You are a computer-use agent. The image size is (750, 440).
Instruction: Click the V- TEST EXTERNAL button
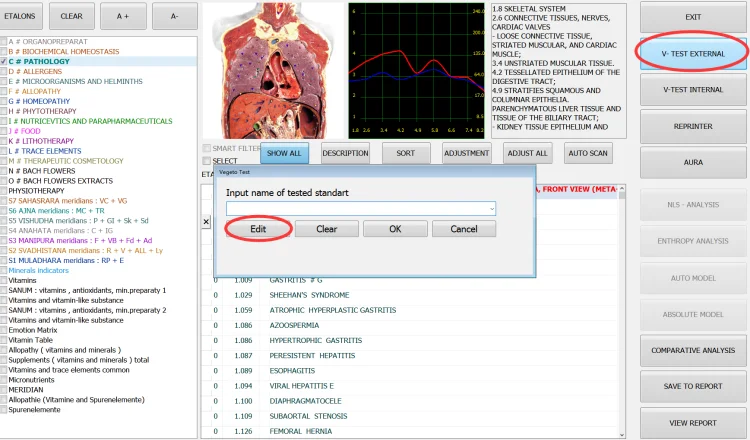click(693, 53)
